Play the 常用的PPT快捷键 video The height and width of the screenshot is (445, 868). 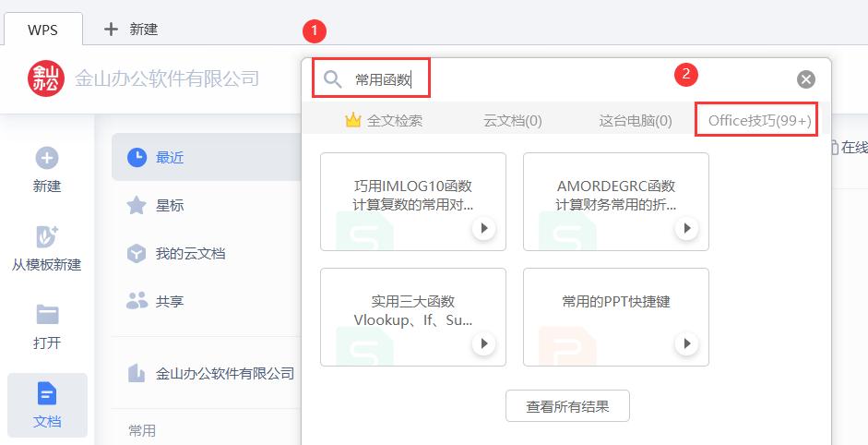pos(687,343)
